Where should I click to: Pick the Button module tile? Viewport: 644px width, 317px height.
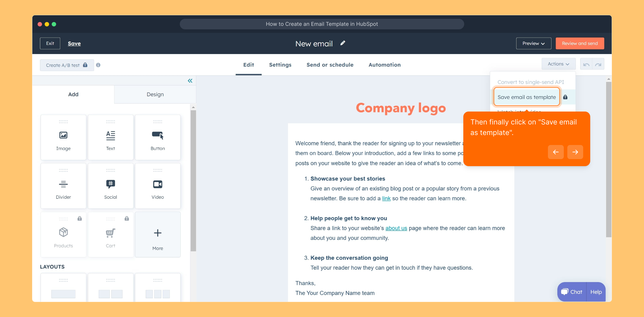point(158,137)
